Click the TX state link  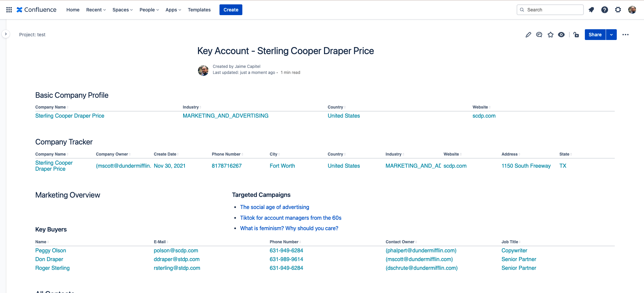[x=563, y=166]
